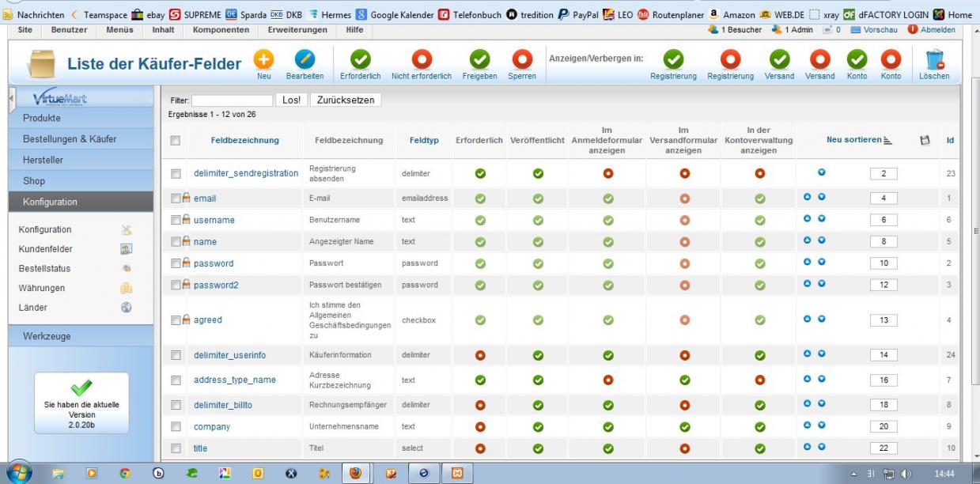The width and height of the screenshot is (980, 484).
Task: Click the green Erforderlich toolbar icon
Action: tap(360, 60)
